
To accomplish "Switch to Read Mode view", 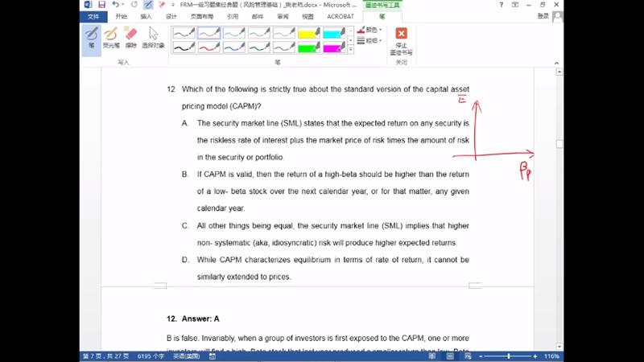I will coord(431,356).
